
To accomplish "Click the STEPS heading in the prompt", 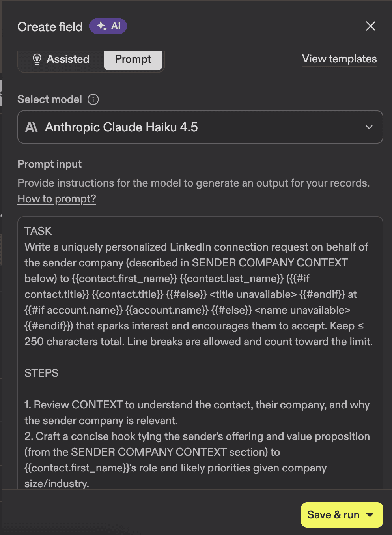I will coord(41,373).
